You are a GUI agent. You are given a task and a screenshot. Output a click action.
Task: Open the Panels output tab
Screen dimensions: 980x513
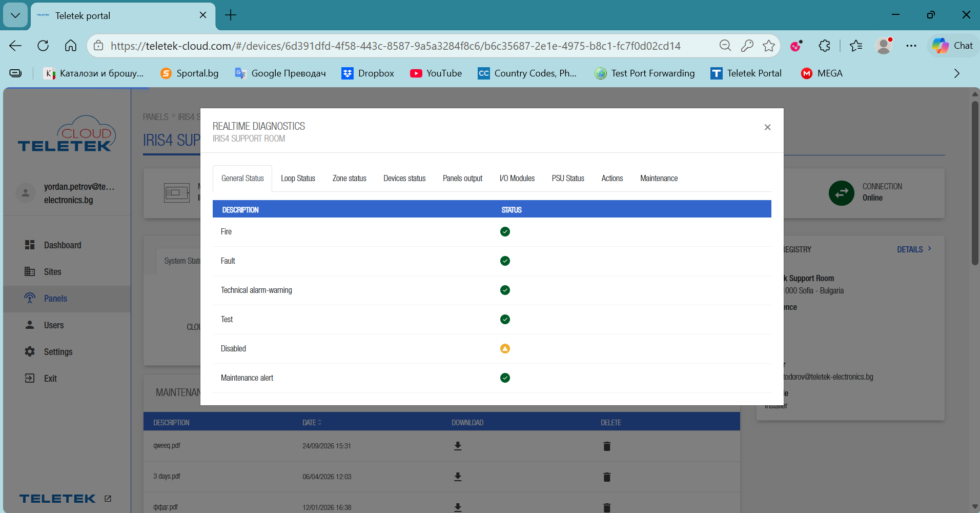coord(462,179)
